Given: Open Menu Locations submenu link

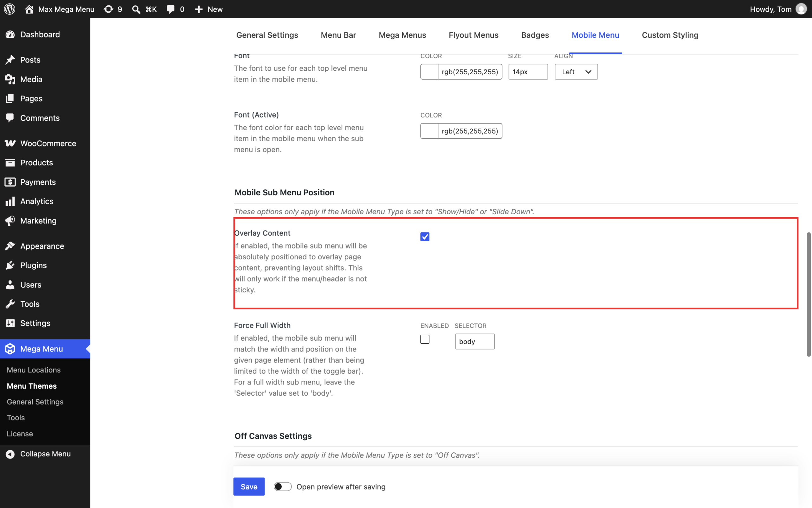Looking at the screenshot, I should (x=34, y=370).
